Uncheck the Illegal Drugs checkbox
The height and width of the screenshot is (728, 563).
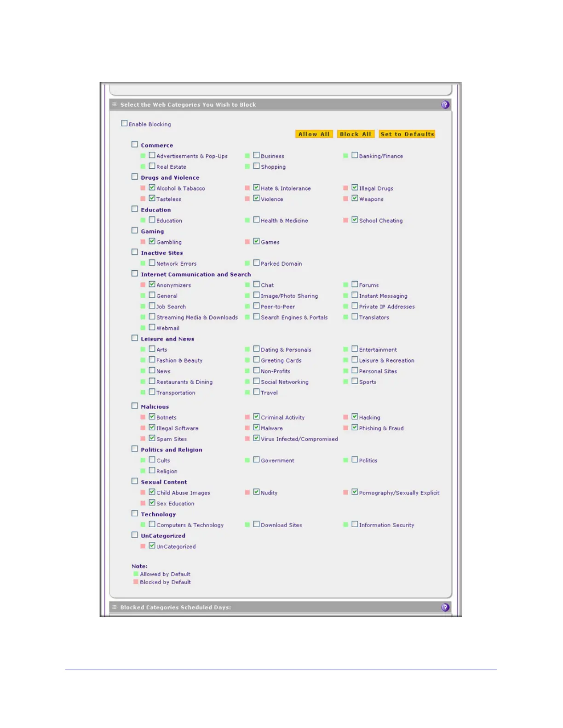pos(355,188)
